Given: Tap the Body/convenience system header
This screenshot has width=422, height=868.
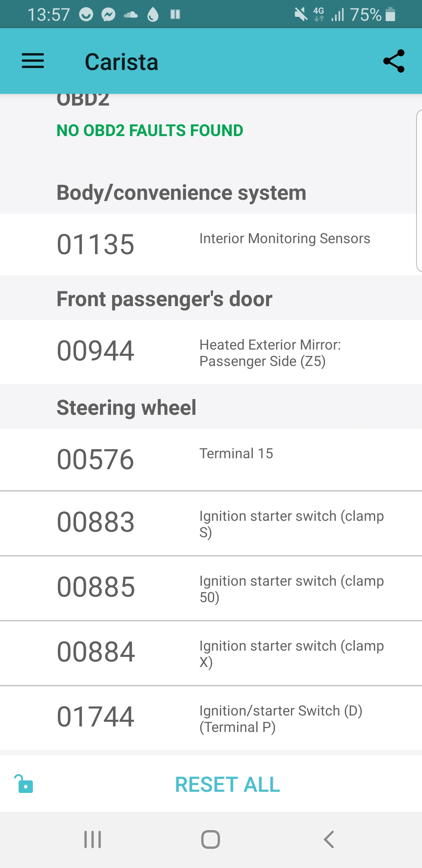Looking at the screenshot, I should [x=181, y=193].
